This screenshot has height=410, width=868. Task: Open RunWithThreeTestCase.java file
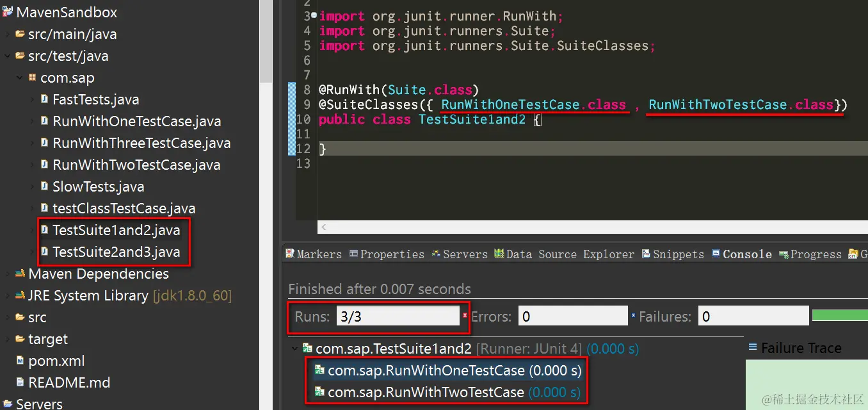coord(141,143)
